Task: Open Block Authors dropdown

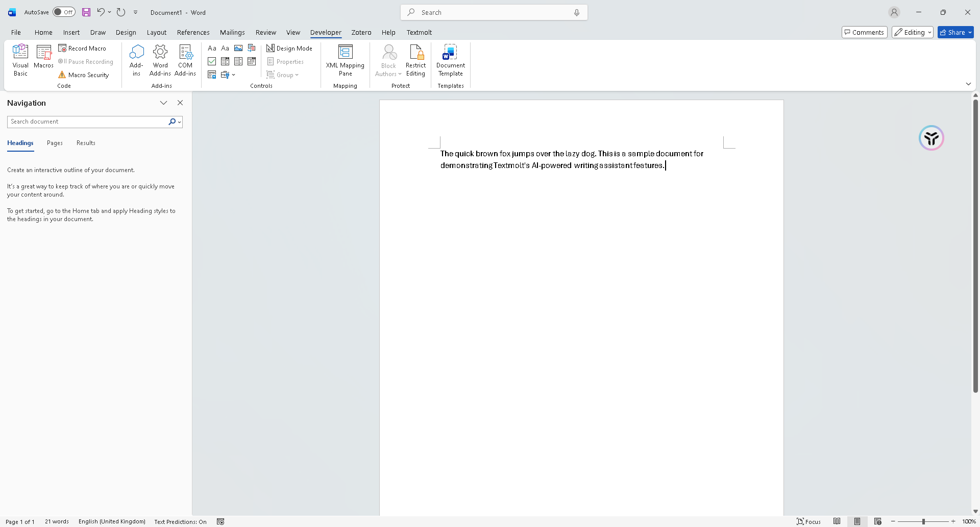Action: [x=388, y=60]
